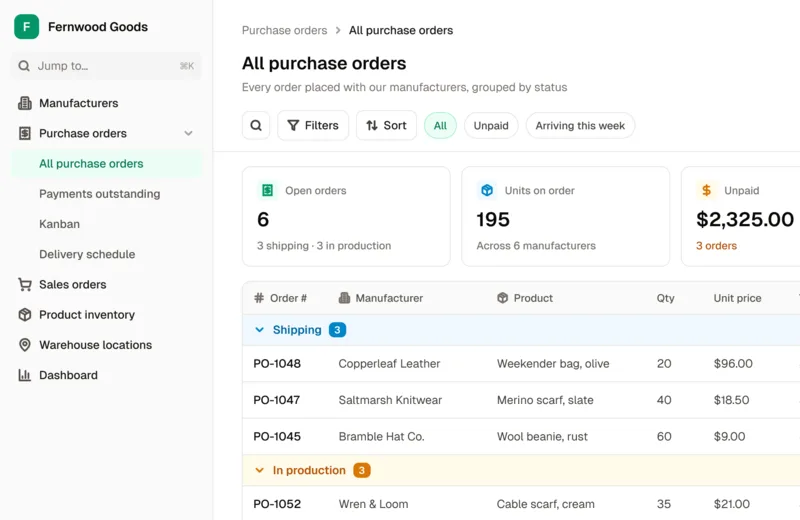The height and width of the screenshot is (520, 800).
Task: Click the Filters button label
Action: (321, 126)
